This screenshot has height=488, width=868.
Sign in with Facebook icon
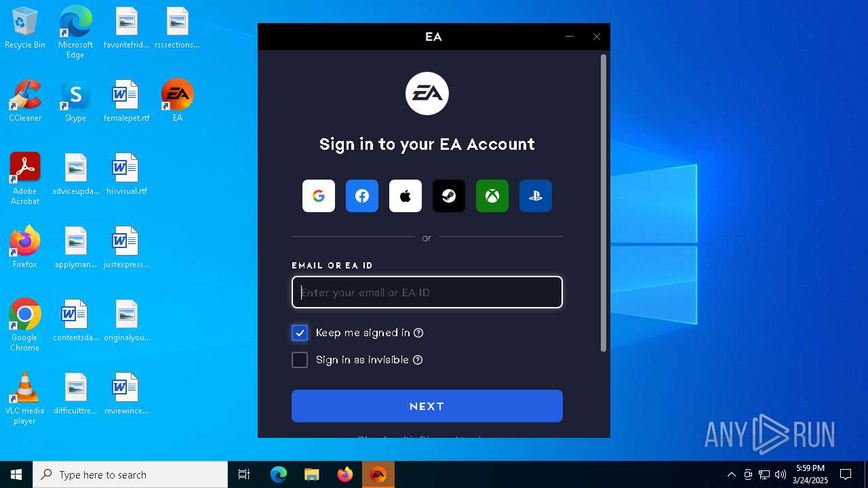[362, 196]
